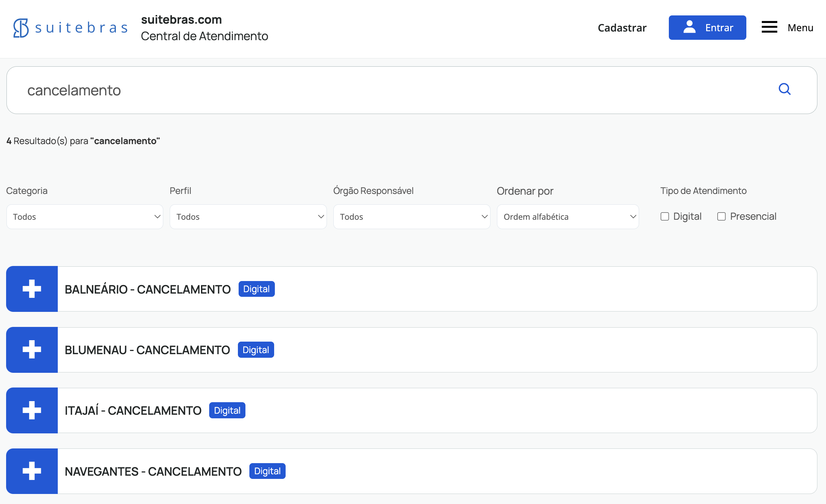Open the Categoria dropdown
826x504 pixels.
pos(85,217)
